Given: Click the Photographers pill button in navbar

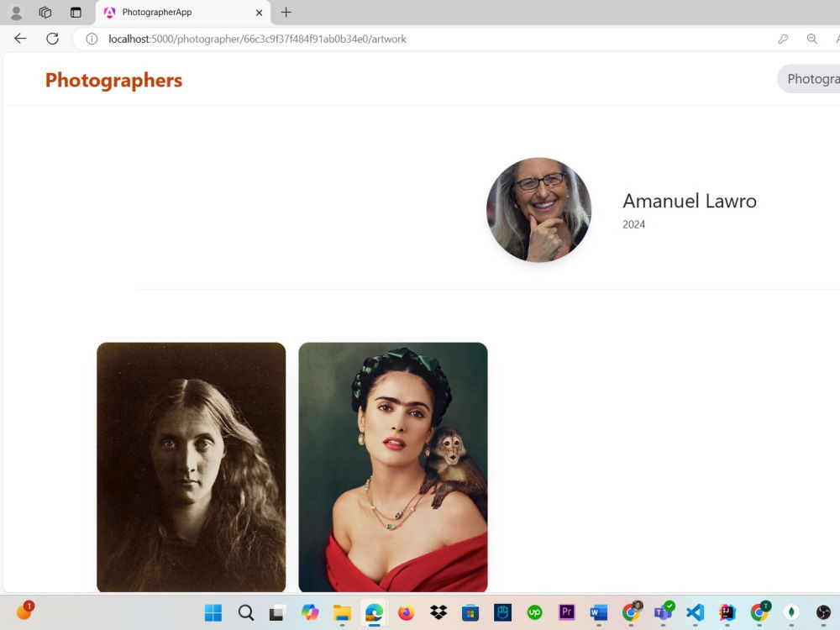Looking at the screenshot, I should pyautogui.click(x=808, y=79).
